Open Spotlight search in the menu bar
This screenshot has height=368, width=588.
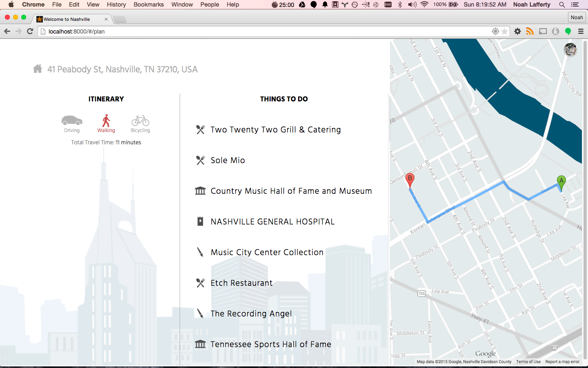[562, 4]
